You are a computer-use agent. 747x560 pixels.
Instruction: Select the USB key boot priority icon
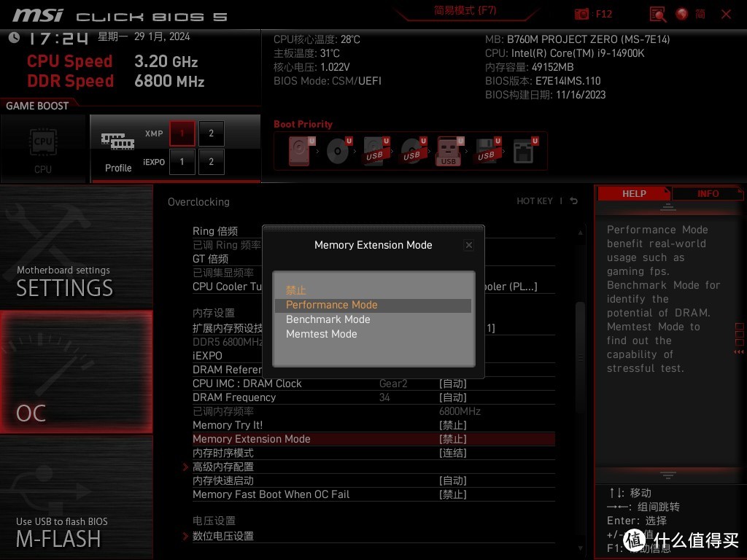(x=449, y=151)
